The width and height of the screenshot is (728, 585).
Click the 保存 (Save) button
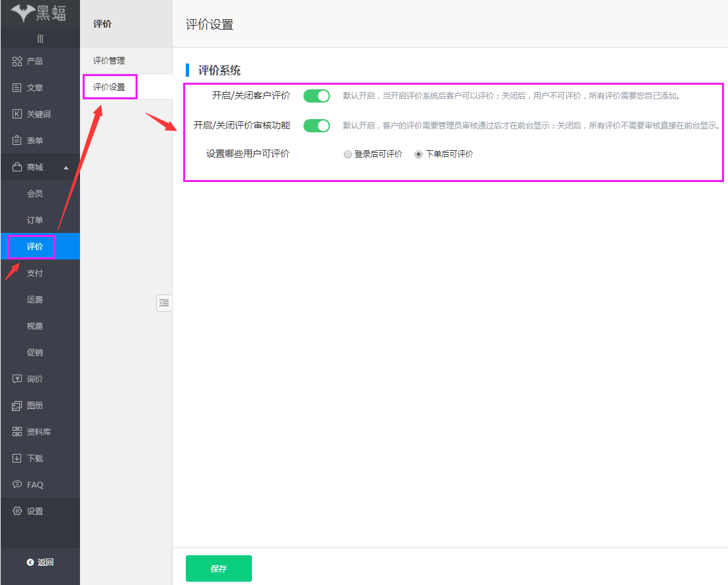pyautogui.click(x=218, y=568)
